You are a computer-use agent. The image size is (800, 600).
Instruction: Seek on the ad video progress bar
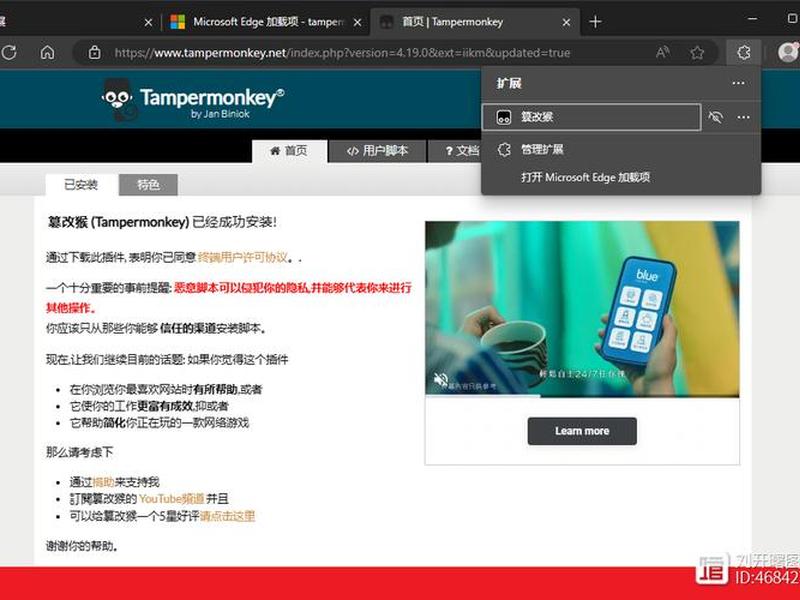click(582, 395)
